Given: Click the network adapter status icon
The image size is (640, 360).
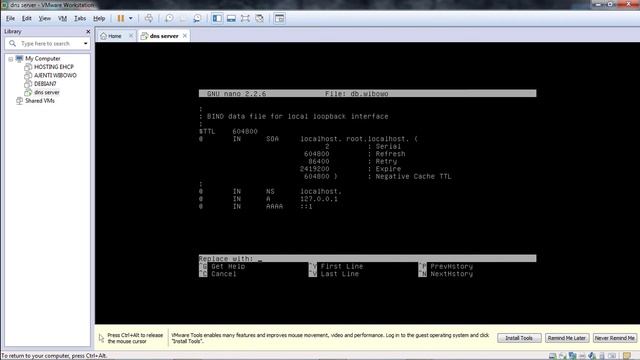Looking at the screenshot, I should (572, 356).
